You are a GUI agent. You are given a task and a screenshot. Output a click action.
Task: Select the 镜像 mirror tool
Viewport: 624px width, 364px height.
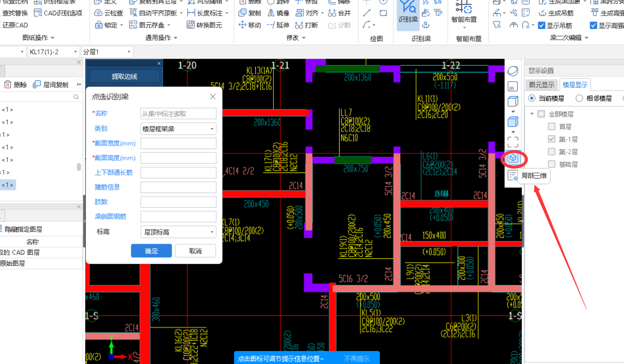pyautogui.click(x=278, y=13)
